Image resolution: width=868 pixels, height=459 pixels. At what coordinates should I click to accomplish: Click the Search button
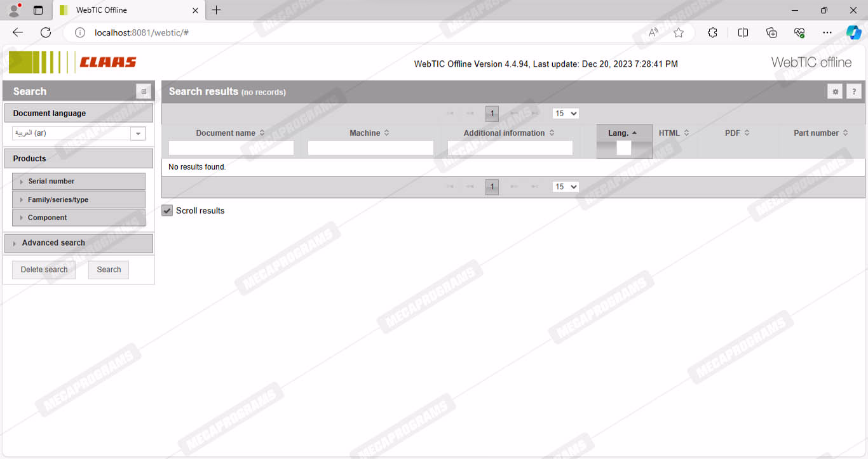109,270
